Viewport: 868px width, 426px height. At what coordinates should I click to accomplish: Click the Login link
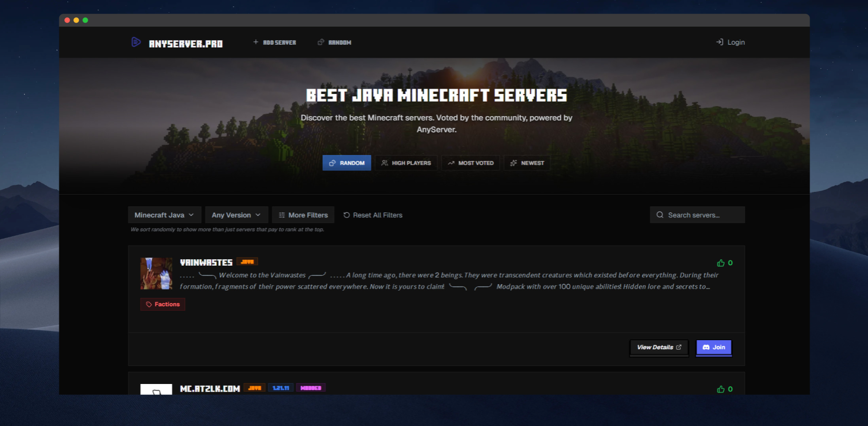pyautogui.click(x=730, y=42)
